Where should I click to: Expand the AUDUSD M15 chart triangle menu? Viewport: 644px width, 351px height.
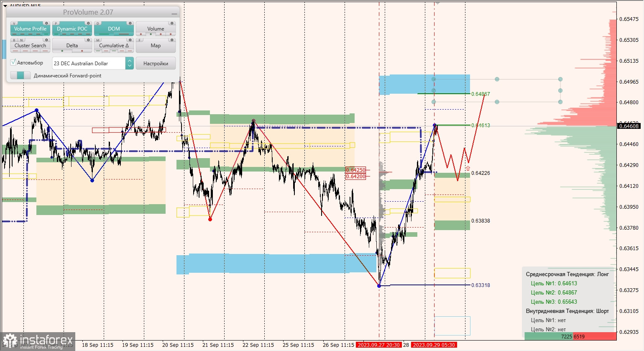[5, 5]
